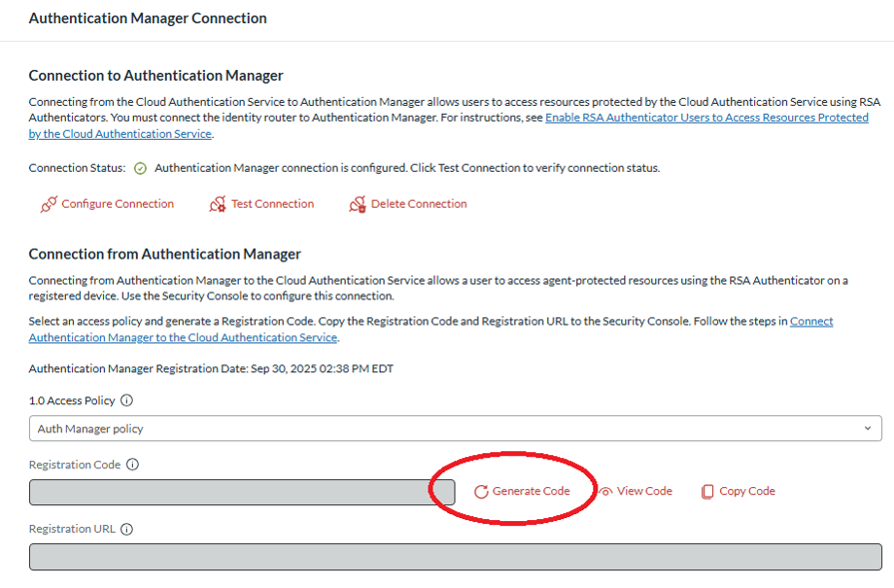Click the Authentication Manager Registration Date text
Viewport: 894px width, 588px height.
point(211,368)
